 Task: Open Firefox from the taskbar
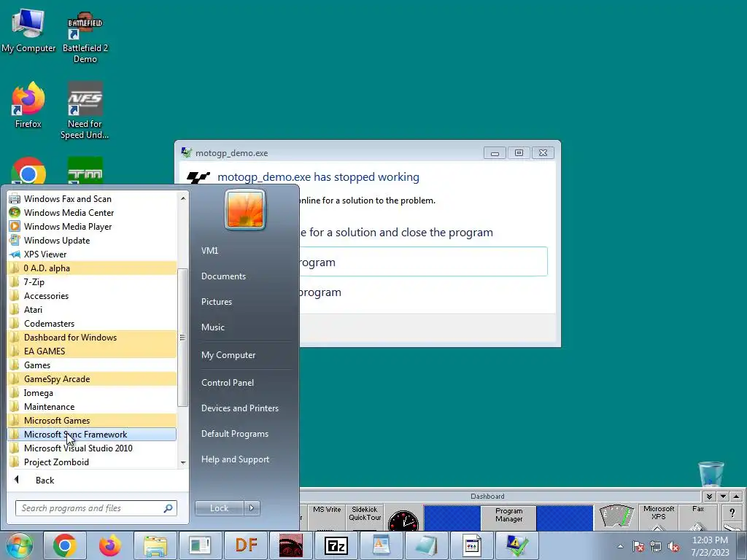click(110, 545)
